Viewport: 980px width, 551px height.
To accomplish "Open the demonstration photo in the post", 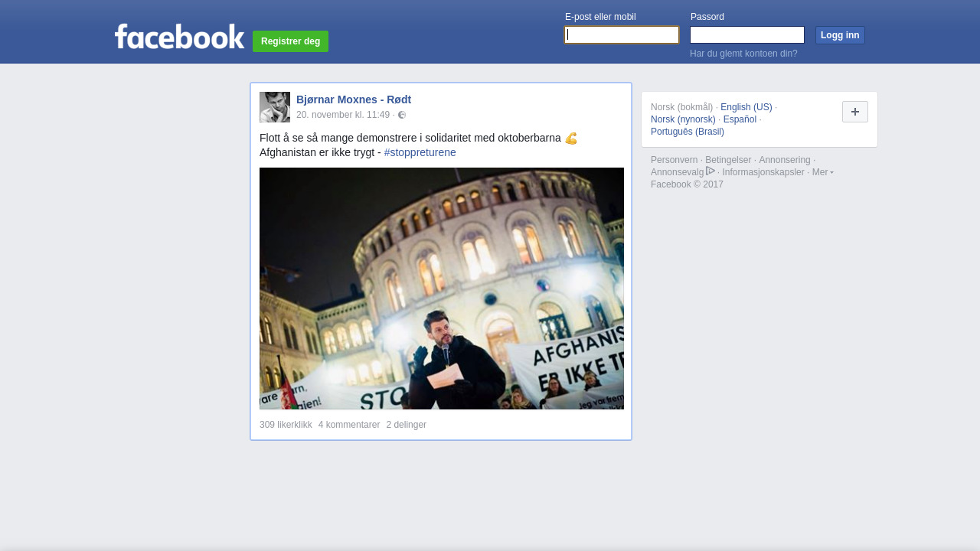I will (442, 289).
